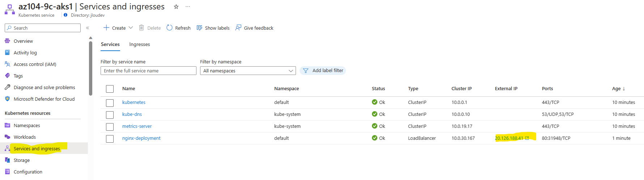Click the Diagnose and solve problems wrench icon
Viewport: 644px width, 180px height.
(x=7, y=87)
